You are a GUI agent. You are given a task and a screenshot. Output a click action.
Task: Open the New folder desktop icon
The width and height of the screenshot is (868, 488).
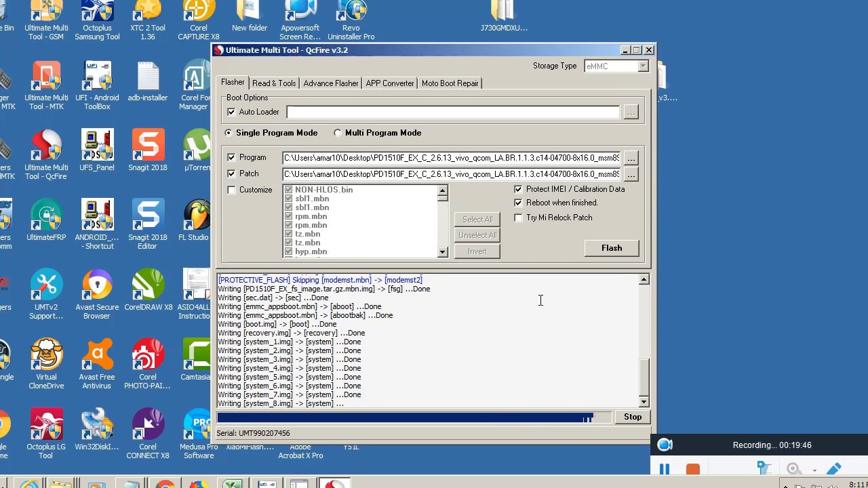click(250, 17)
